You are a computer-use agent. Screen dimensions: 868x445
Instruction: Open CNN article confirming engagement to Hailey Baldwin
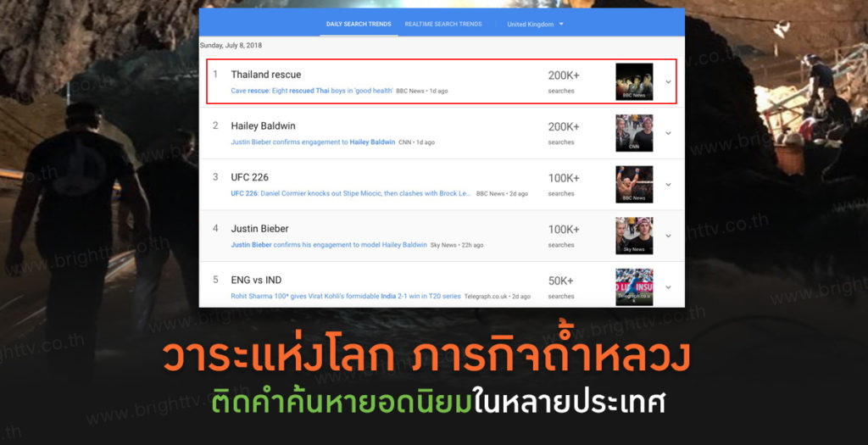[313, 142]
